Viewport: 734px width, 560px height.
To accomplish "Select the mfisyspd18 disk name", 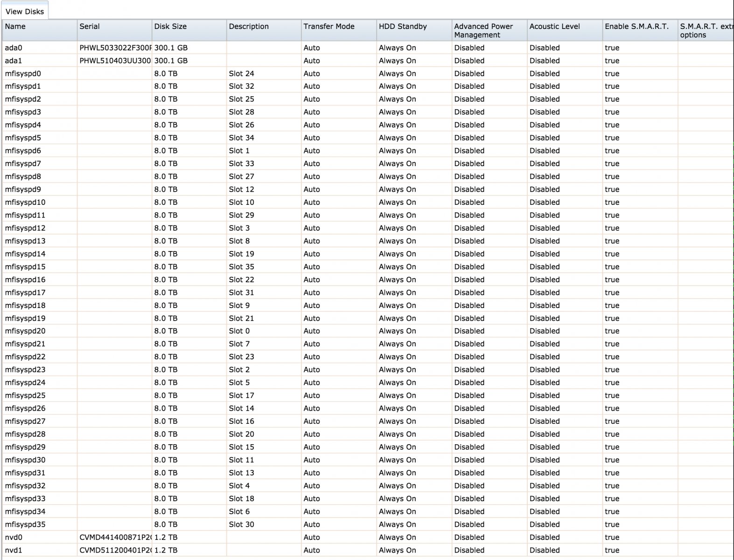I will (25, 306).
